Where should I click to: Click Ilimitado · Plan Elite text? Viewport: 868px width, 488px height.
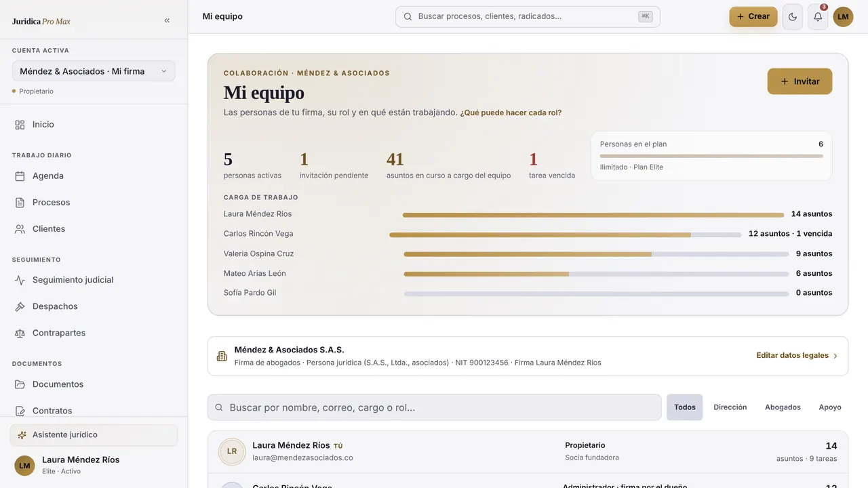pos(631,167)
